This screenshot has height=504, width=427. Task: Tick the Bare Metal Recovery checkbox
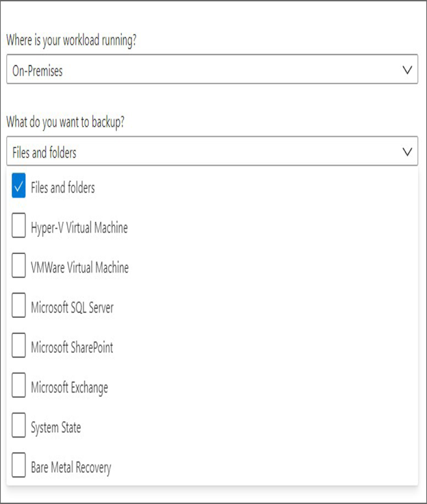click(18, 465)
